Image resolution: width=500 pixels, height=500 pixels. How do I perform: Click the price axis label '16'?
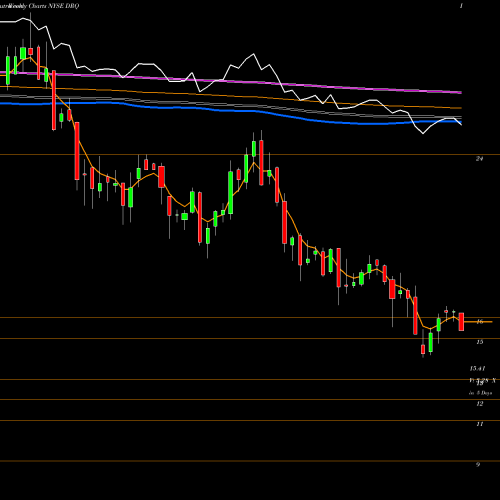coord(480,321)
